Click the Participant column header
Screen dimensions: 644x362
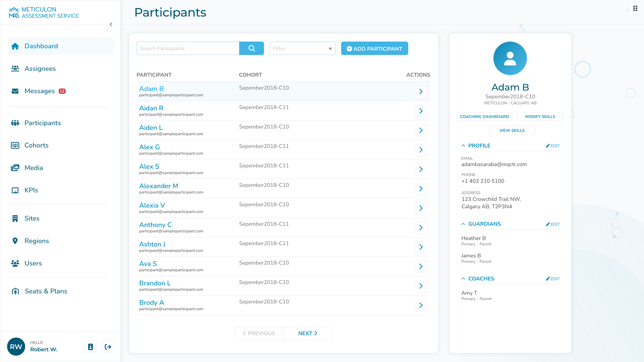pos(154,75)
